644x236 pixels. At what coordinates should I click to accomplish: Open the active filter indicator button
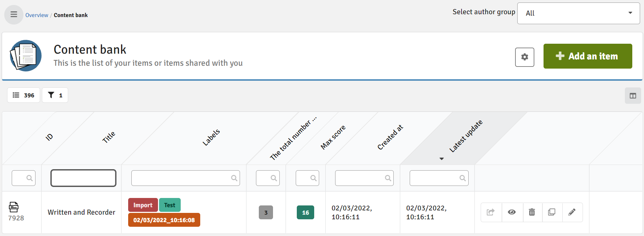click(55, 95)
